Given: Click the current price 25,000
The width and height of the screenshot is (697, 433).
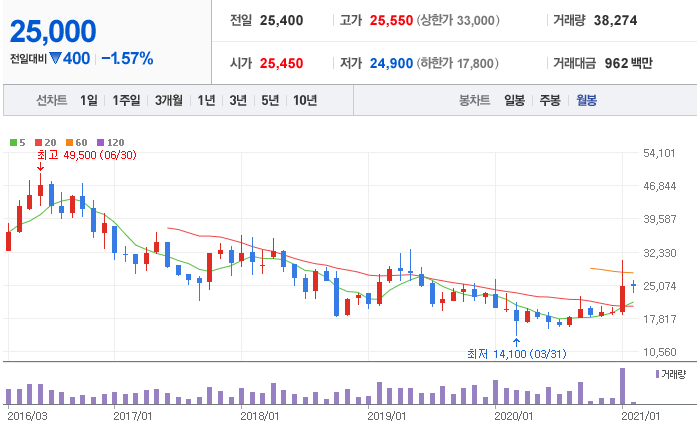Looking at the screenshot, I should [53, 32].
